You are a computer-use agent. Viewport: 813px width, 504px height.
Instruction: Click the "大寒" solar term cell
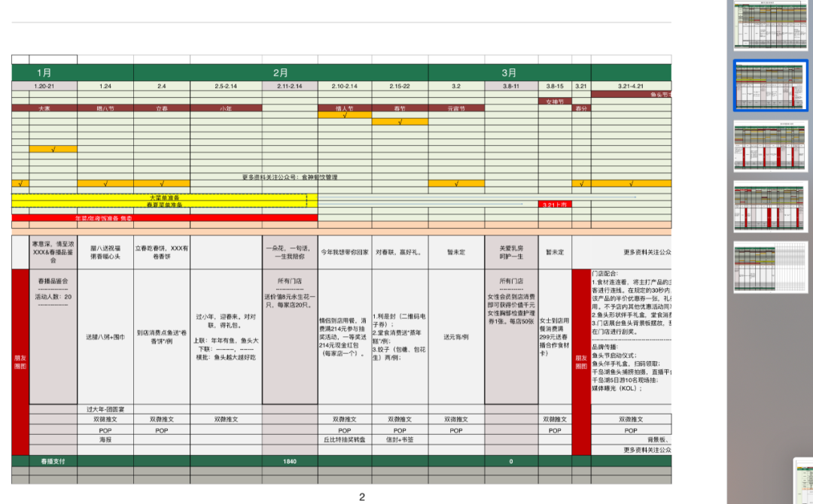click(x=44, y=108)
